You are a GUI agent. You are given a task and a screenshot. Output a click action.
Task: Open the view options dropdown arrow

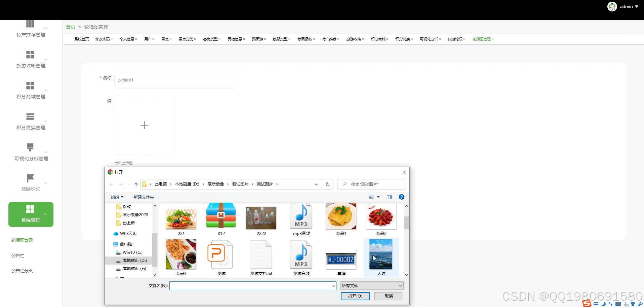378,197
